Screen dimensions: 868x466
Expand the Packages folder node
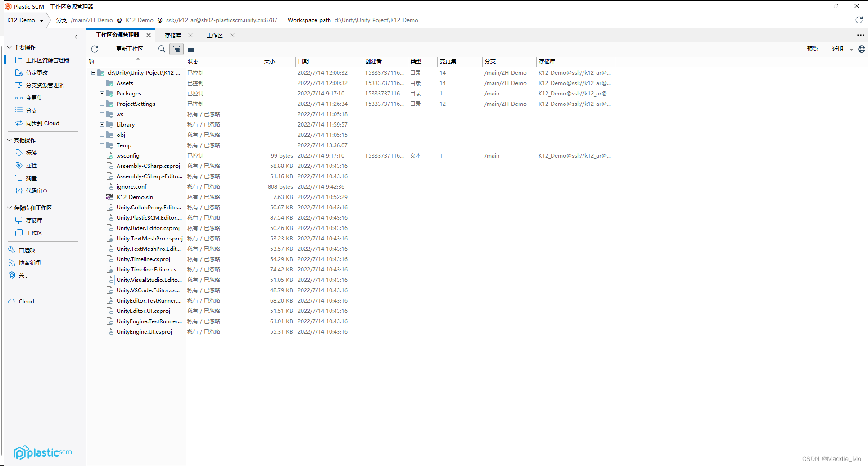(x=102, y=93)
